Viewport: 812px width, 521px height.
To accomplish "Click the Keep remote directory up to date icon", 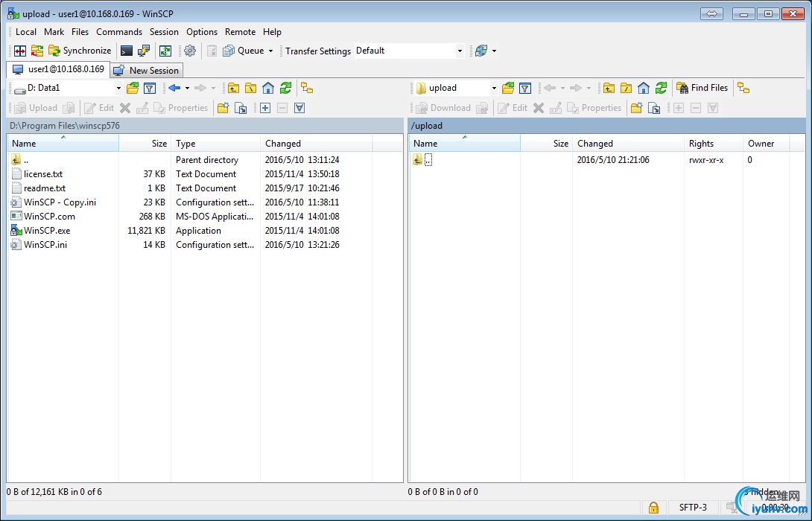I will (x=165, y=51).
